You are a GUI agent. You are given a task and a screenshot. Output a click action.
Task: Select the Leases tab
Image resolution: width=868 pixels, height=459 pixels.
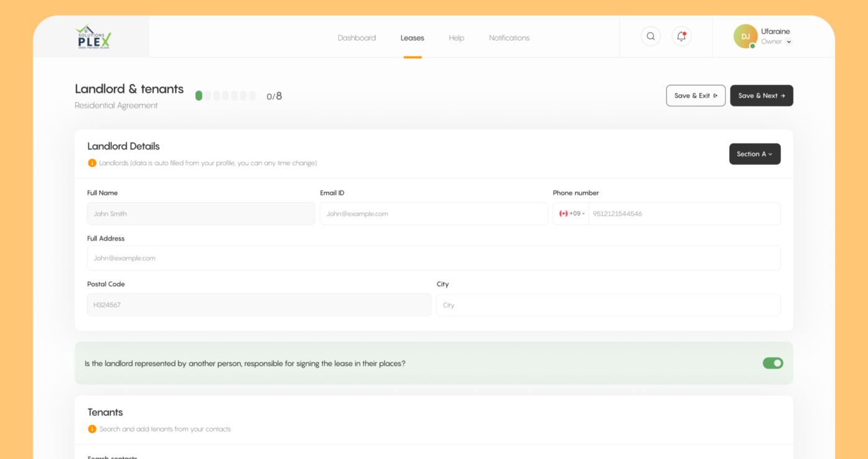412,38
